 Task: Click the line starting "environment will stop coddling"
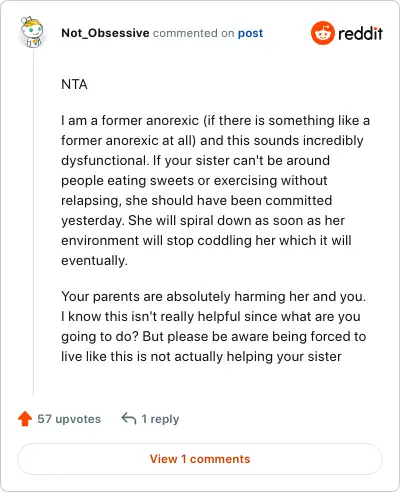(206, 241)
